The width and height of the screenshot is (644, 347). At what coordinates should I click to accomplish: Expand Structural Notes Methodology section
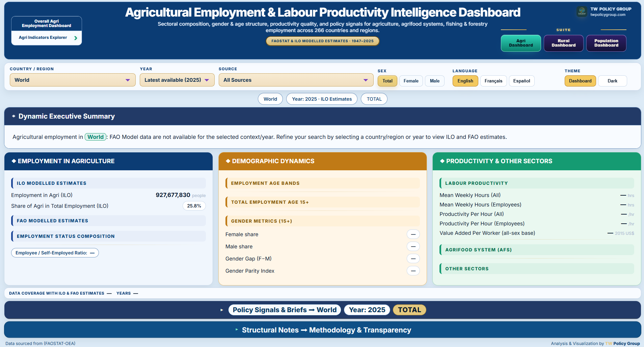point(323,330)
